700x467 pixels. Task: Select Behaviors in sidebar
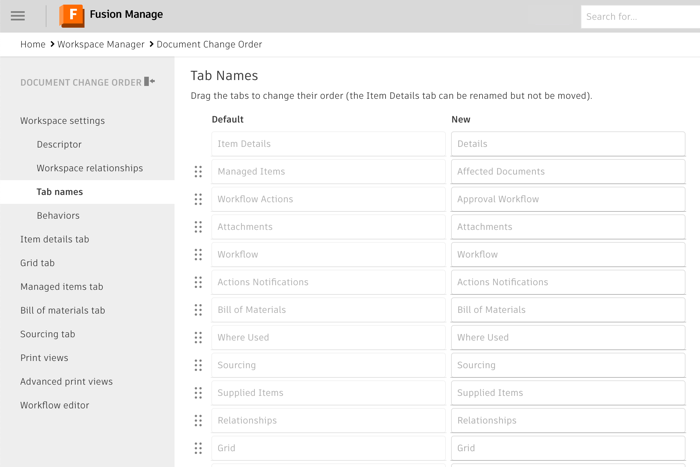[x=58, y=215]
